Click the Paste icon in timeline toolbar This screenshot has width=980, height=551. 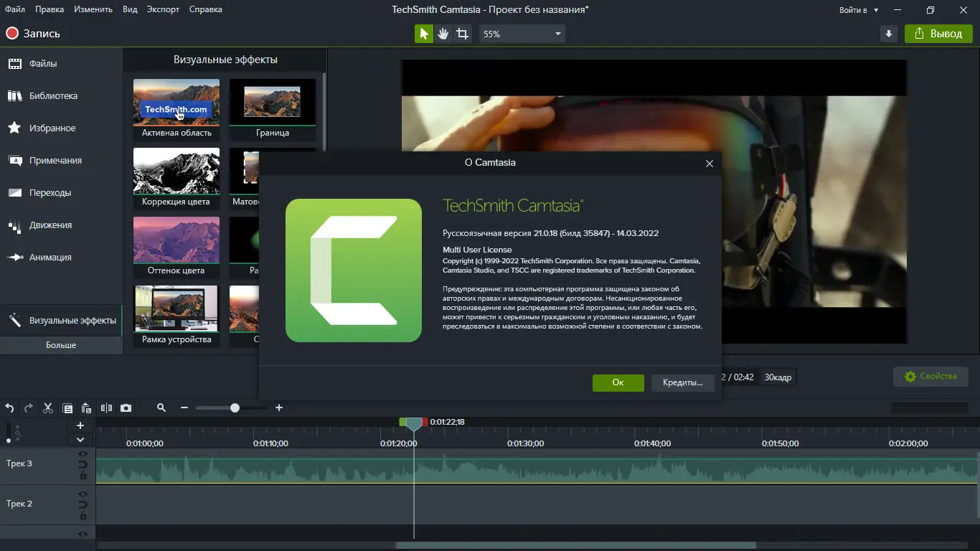pos(86,408)
